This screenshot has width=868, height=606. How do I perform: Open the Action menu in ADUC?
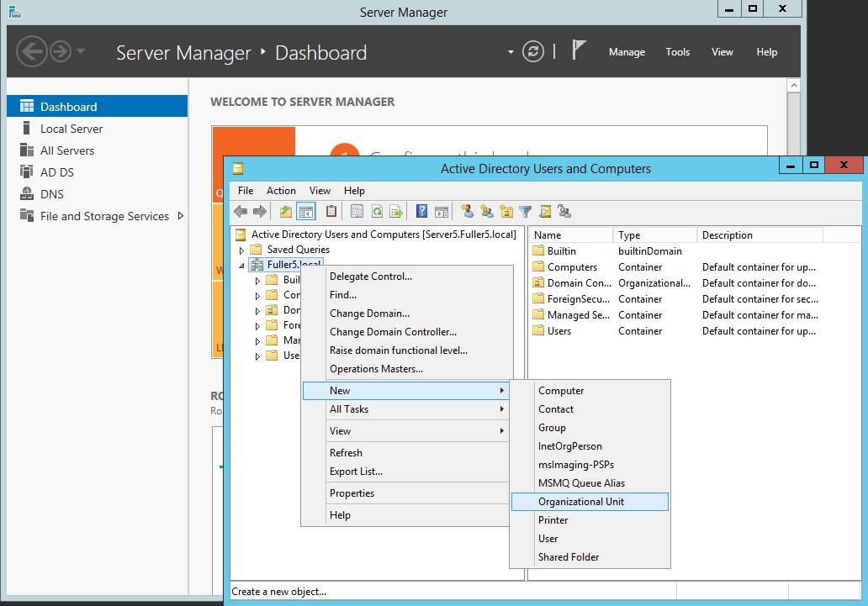click(x=281, y=191)
